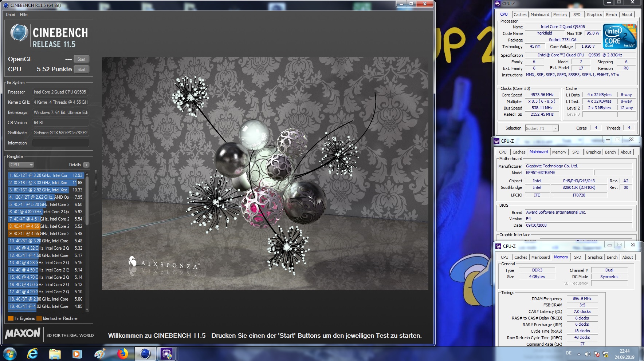Launch Firefox from taskbar
This screenshot has width=644, height=361.
click(123, 354)
